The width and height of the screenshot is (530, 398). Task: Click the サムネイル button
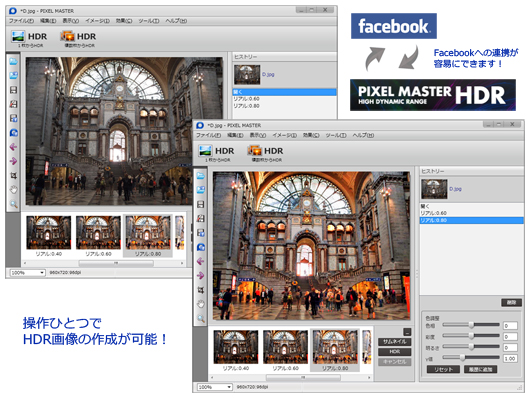(394, 342)
